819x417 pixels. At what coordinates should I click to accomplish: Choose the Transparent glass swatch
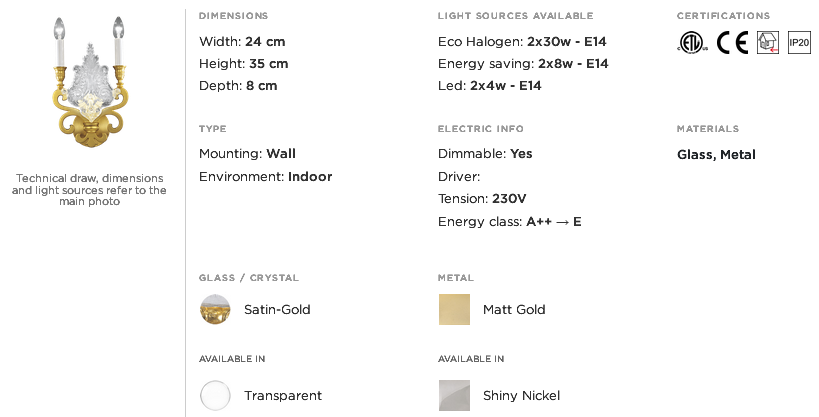(215, 396)
